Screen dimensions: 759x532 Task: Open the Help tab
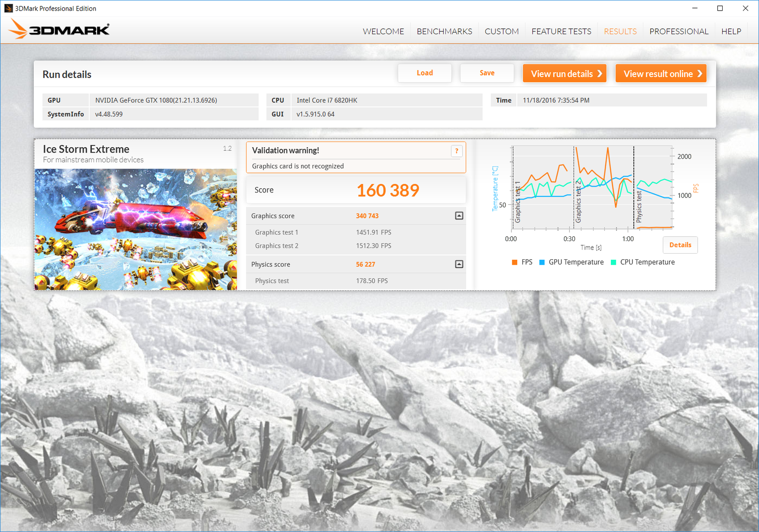point(731,31)
